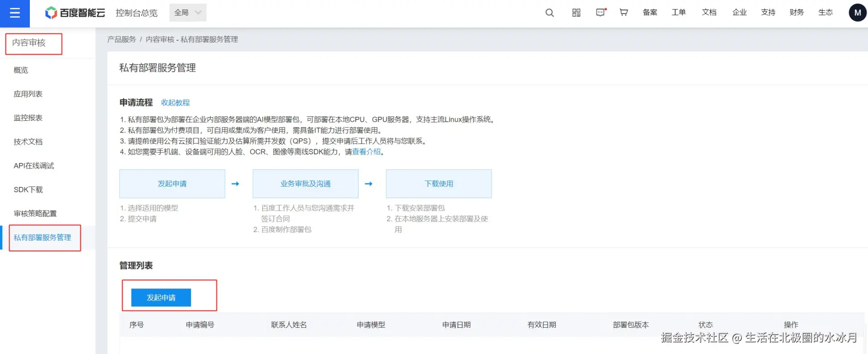Click the blue 发起申请 button
Image resolution: width=868 pixels, height=354 pixels.
point(161,298)
